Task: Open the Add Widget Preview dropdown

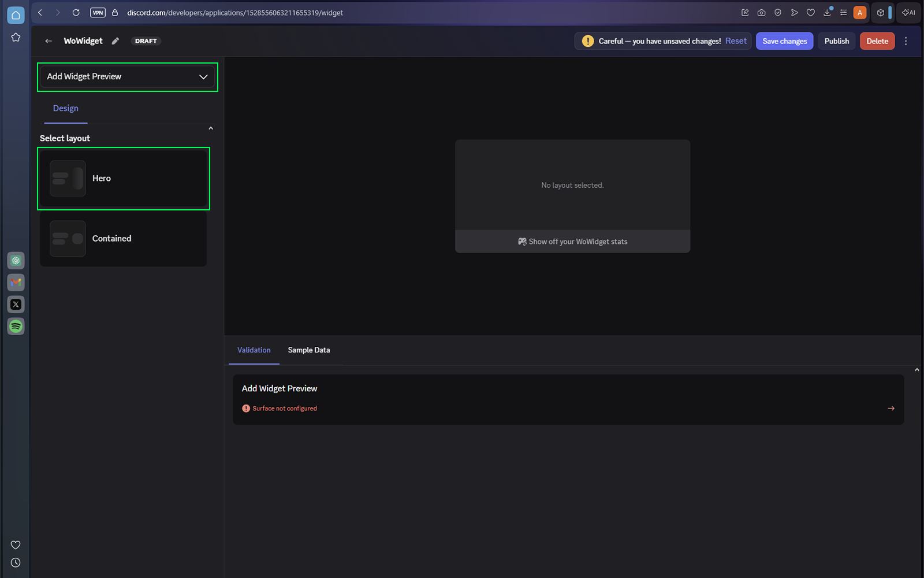Action: 128,77
